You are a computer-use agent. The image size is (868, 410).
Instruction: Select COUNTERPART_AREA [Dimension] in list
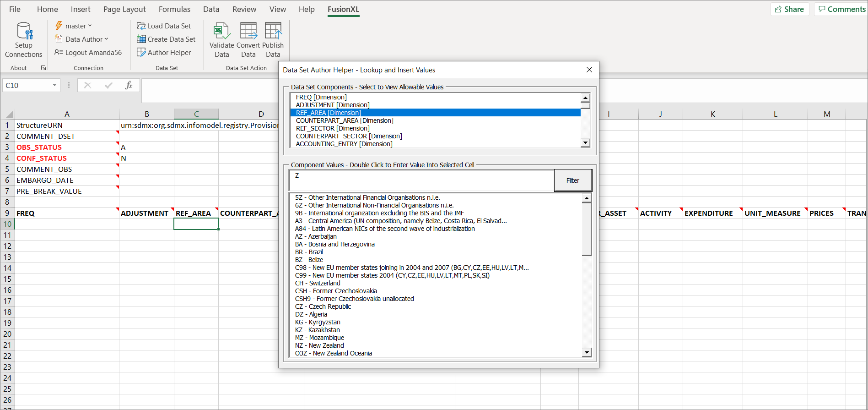tap(345, 120)
